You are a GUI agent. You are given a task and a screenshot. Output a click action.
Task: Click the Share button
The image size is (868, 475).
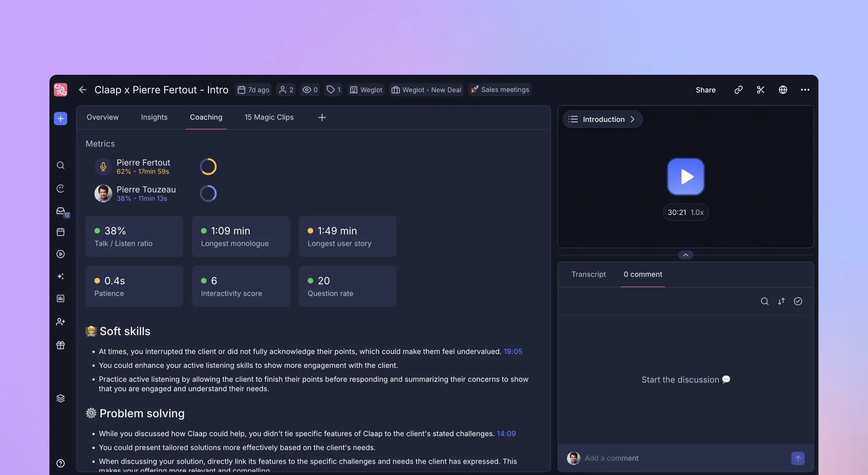(705, 90)
